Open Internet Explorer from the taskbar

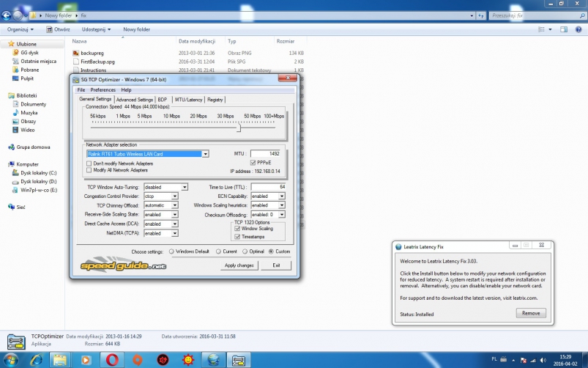(x=34, y=359)
